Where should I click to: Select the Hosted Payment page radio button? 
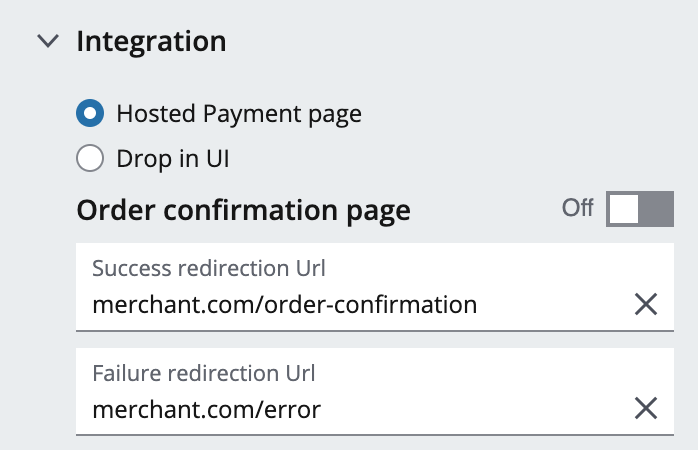[90, 114]
